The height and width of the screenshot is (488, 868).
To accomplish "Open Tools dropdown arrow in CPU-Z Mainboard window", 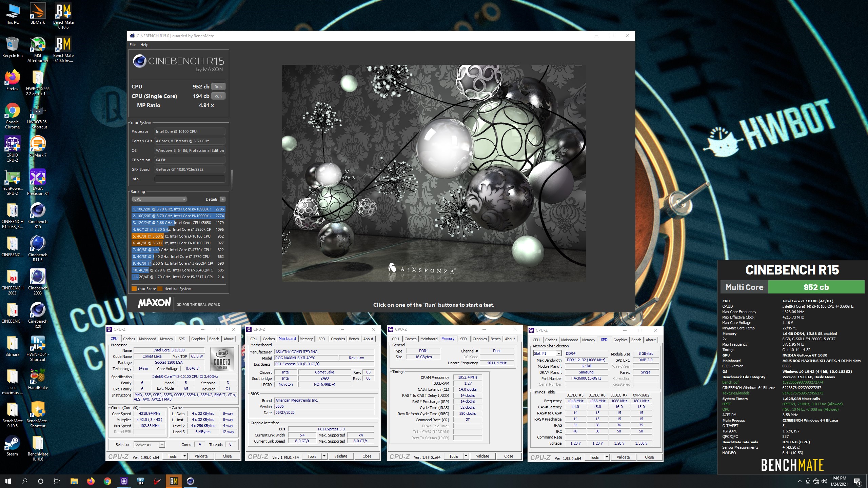I will coord(324,456).
